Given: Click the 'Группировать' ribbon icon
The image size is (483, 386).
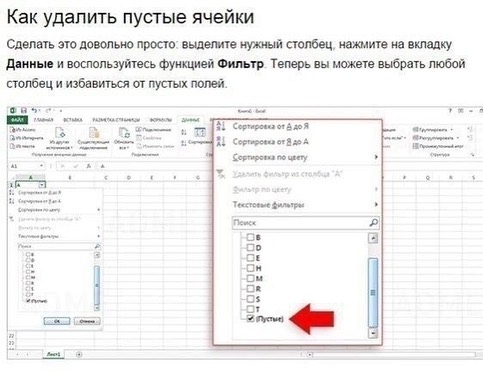Looking at the screenshot, I should [415, 129].
